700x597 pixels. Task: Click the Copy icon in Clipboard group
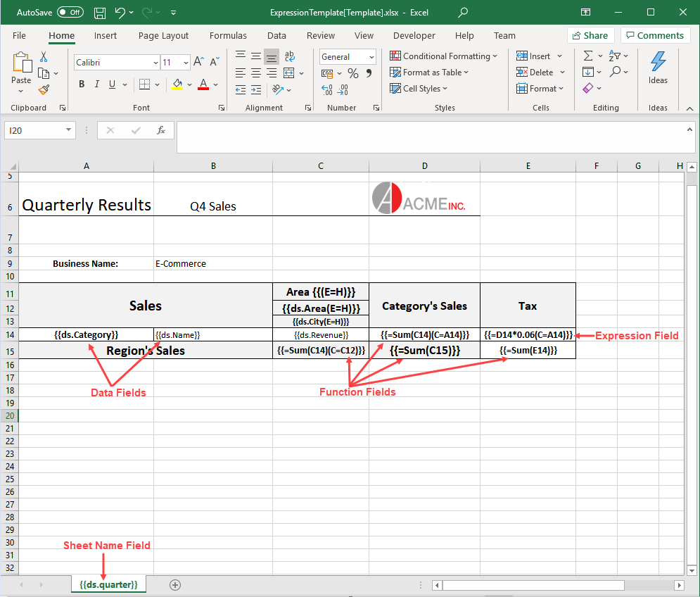(x=44, y=73)
